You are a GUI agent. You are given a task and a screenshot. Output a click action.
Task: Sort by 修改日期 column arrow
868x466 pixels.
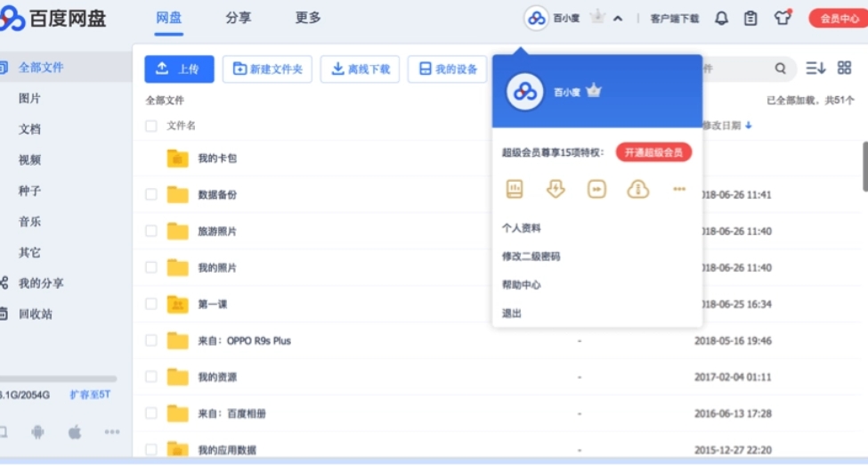749,126
